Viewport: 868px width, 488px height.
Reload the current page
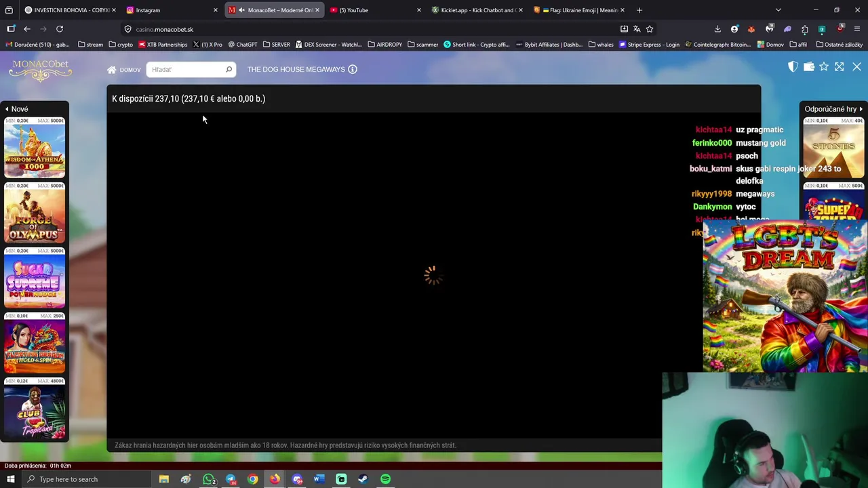click(x=60, y=29)
